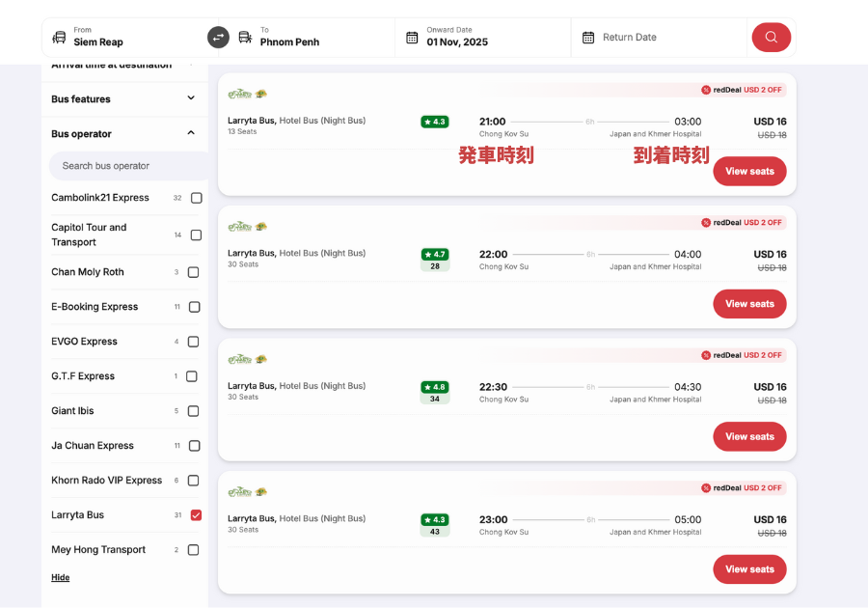Swap From and To locations
The height and width of the screenshot is (608, 868).
pyautogui.click(x=218, y=38)
